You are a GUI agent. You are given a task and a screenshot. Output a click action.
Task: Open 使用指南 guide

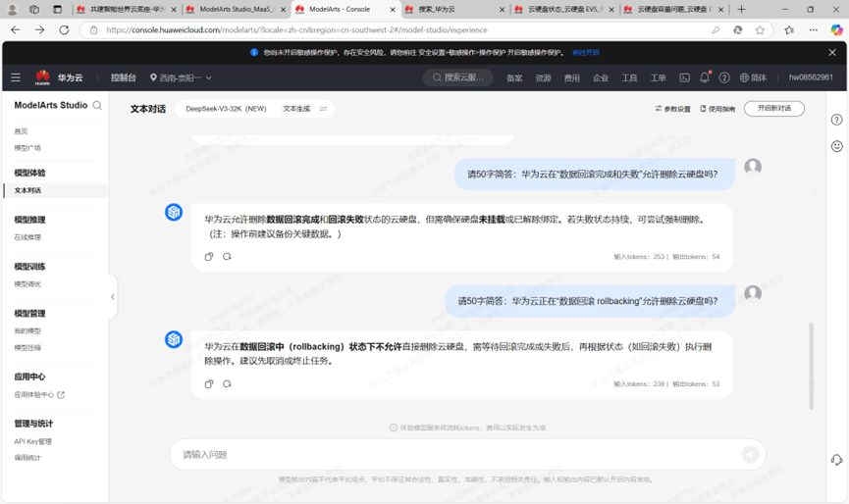[717, 109]
